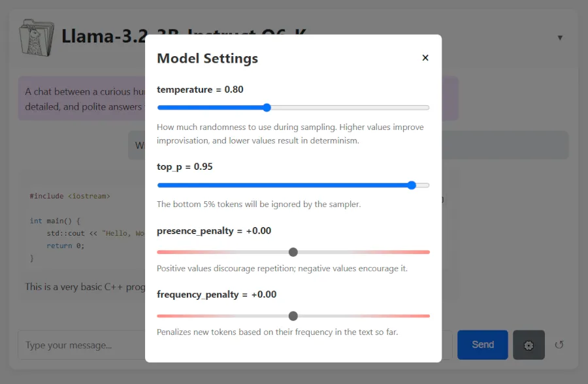This screenshot has height=384, width=588.
Task: Adjust the temperature slider handle
Action: pyautogui.click(x=266, y=107)
